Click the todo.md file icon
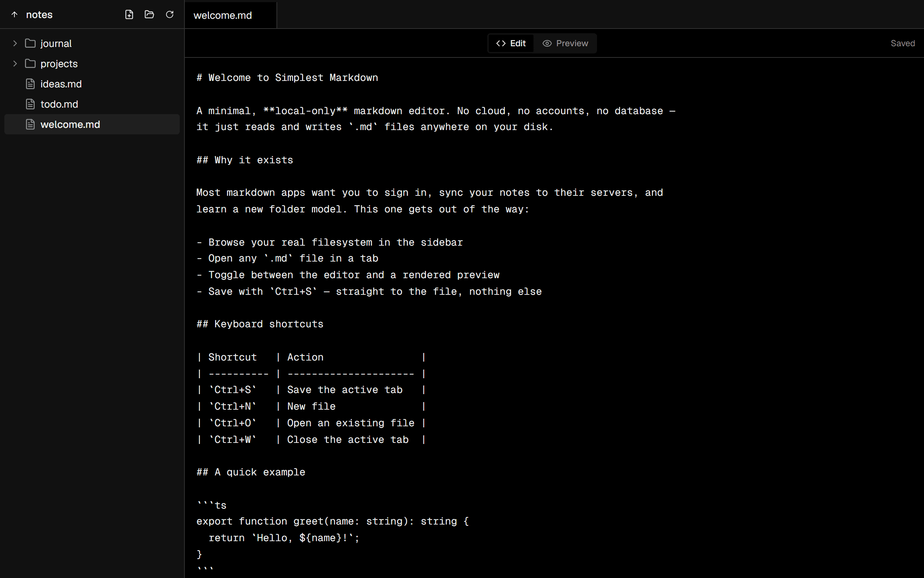 (30, 104)
